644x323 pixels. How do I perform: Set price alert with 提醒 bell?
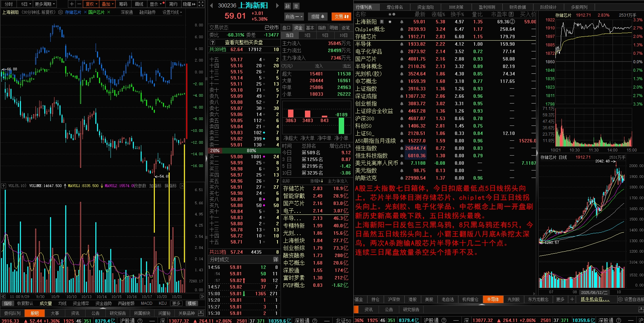pyautogui.click(x=318, y=17)
